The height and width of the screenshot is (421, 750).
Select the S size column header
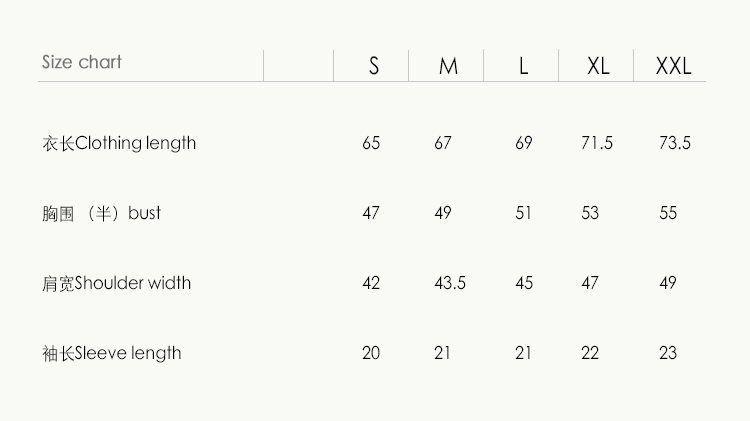374,67
